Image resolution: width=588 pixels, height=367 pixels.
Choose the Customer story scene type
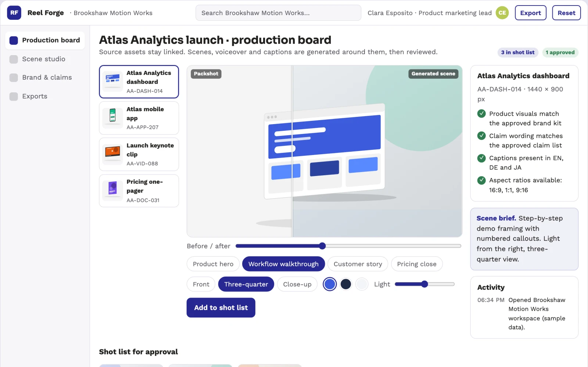pos(358,264)
